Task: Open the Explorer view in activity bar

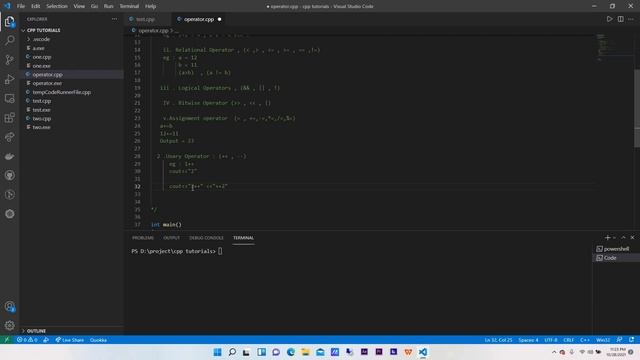Action: point(9,21)
